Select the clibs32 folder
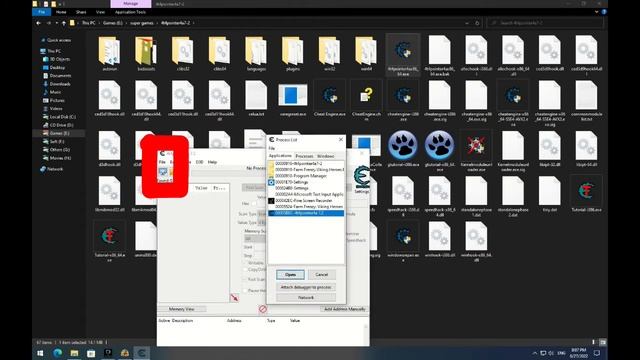640x360 pixels. (182, 54)
